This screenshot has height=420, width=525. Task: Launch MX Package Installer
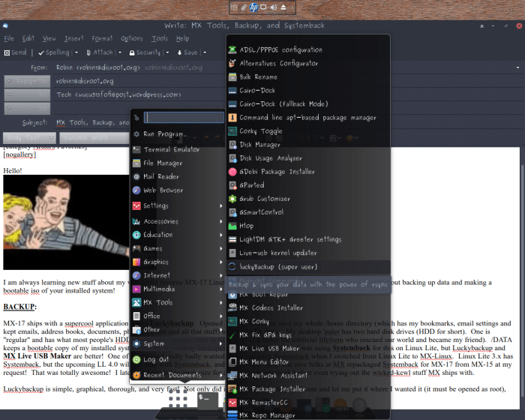(308, 389)
